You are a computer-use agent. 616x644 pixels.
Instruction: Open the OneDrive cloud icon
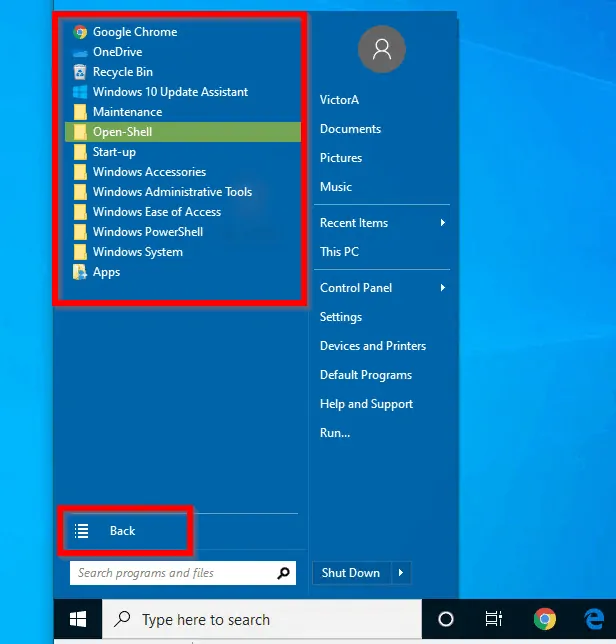tap(80, 52)
